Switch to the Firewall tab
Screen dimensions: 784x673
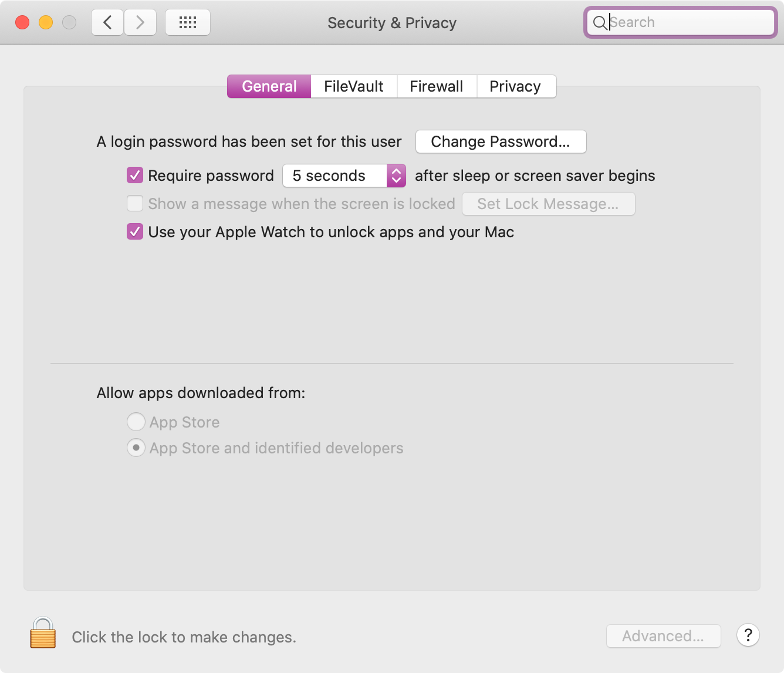tap(436, 86)
